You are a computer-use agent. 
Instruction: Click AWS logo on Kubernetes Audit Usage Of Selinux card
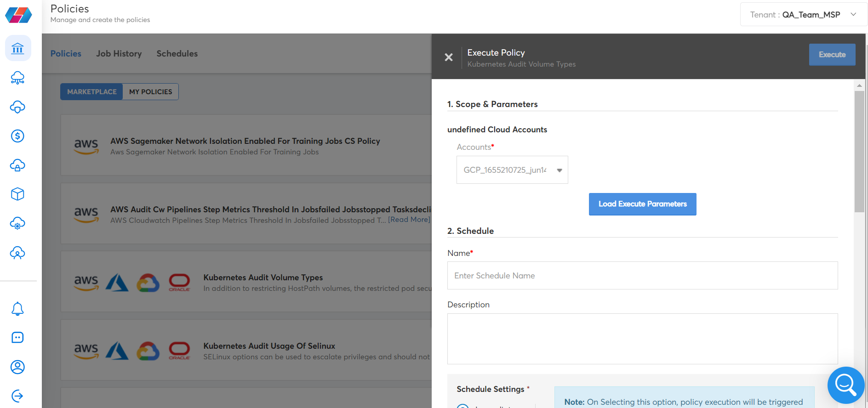(86, 351)
